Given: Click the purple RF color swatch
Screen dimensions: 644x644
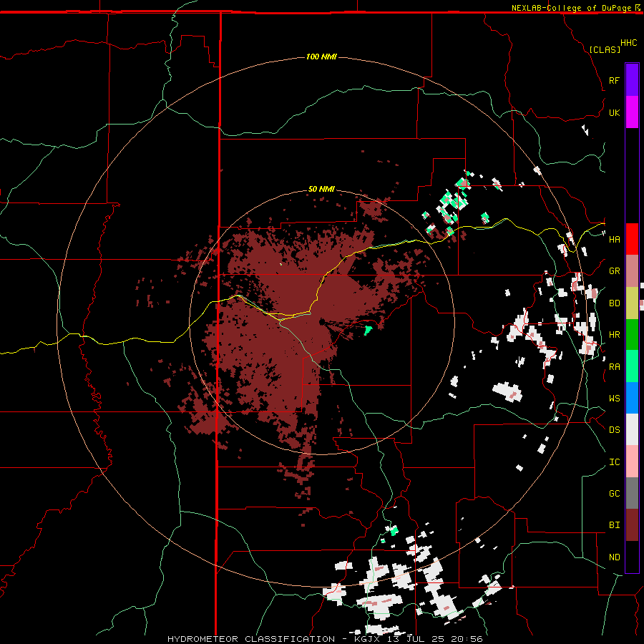Looking at the screenshot, I should tap(632, 79).
